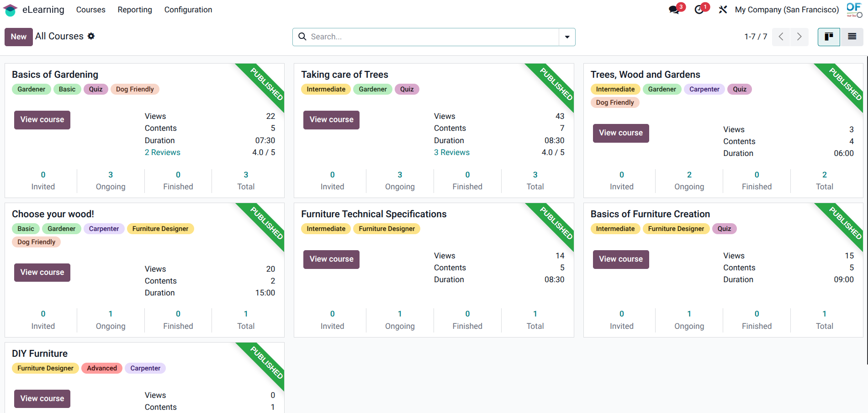Click the developer tools wrench icon
868x413 pixels.
(x=723, y=9)
